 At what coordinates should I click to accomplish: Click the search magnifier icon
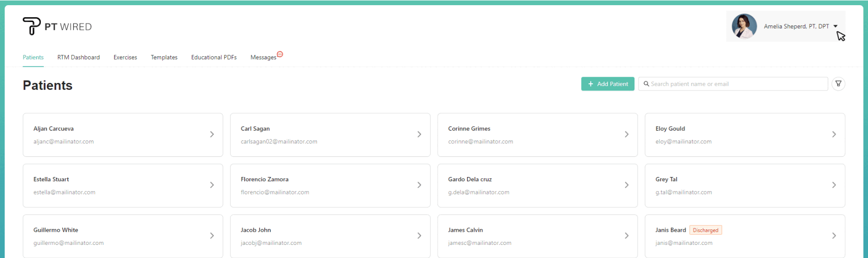(x=646, y=84)
